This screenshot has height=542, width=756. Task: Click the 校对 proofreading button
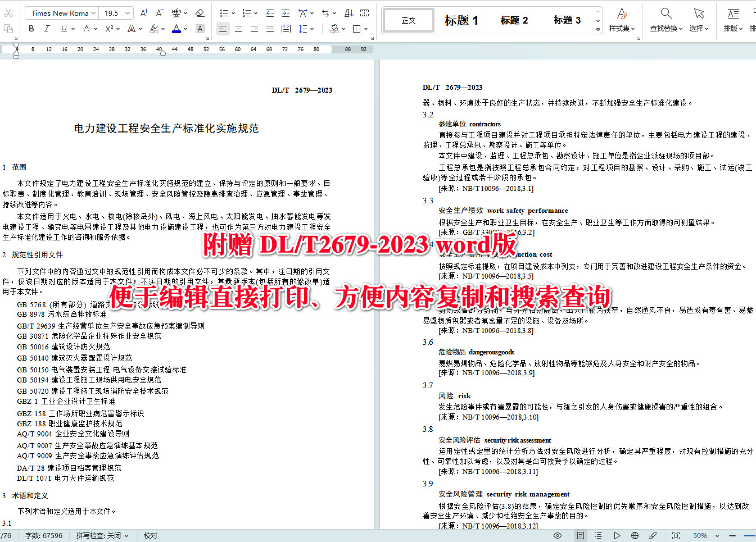click(x=150, y=535)
